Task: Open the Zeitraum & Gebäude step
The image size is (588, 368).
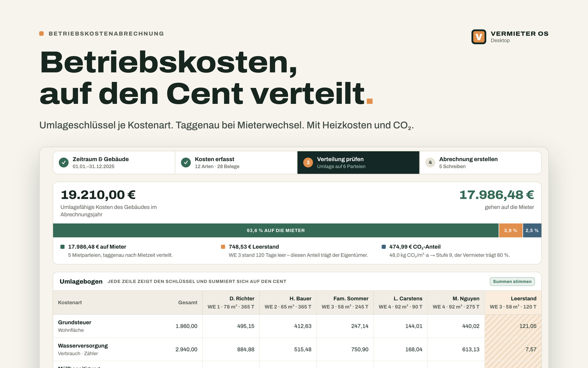Action: 114,163
